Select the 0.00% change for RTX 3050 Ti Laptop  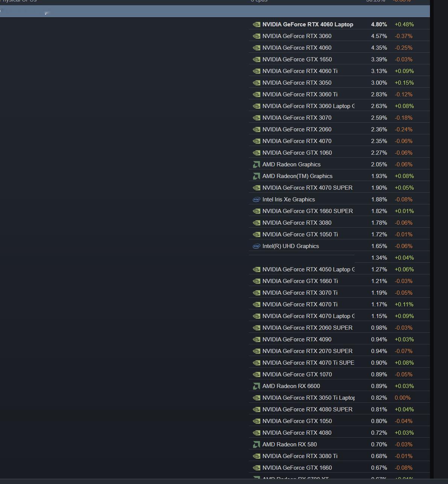[402, 398]
